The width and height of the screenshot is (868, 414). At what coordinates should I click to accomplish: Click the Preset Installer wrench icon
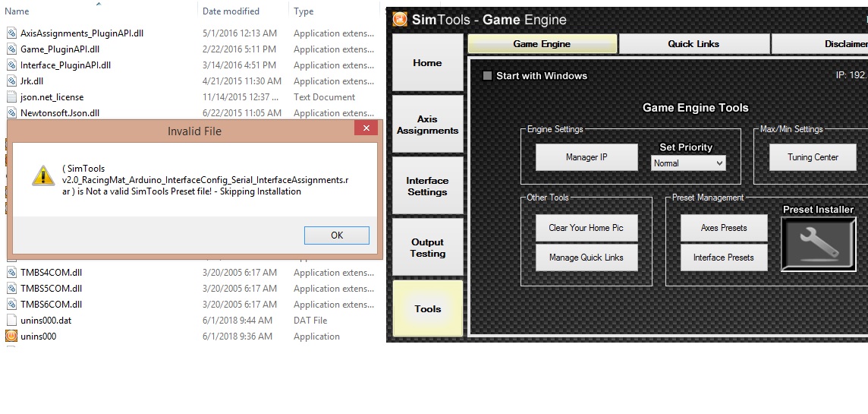818,244
